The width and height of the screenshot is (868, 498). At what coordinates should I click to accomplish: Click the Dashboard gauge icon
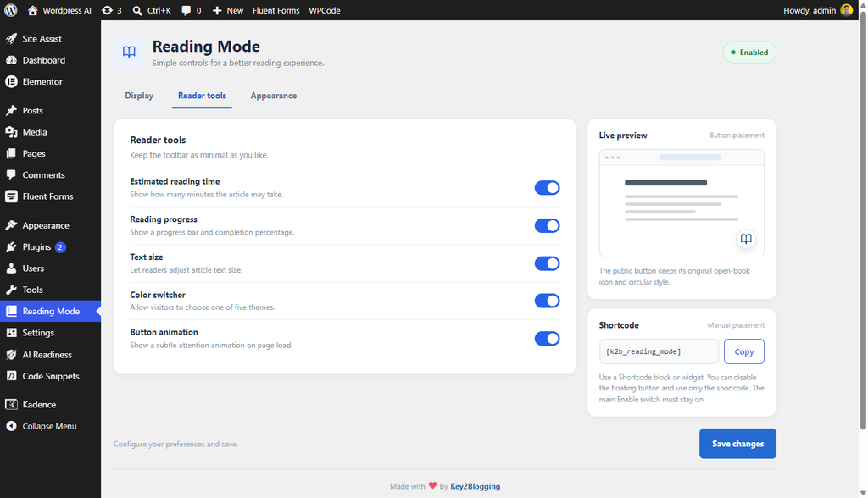pyautogui.click(x=11, y=60)
